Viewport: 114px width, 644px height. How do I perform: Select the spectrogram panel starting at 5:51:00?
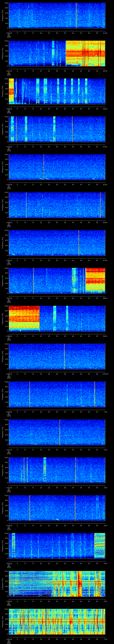point(57,53)
